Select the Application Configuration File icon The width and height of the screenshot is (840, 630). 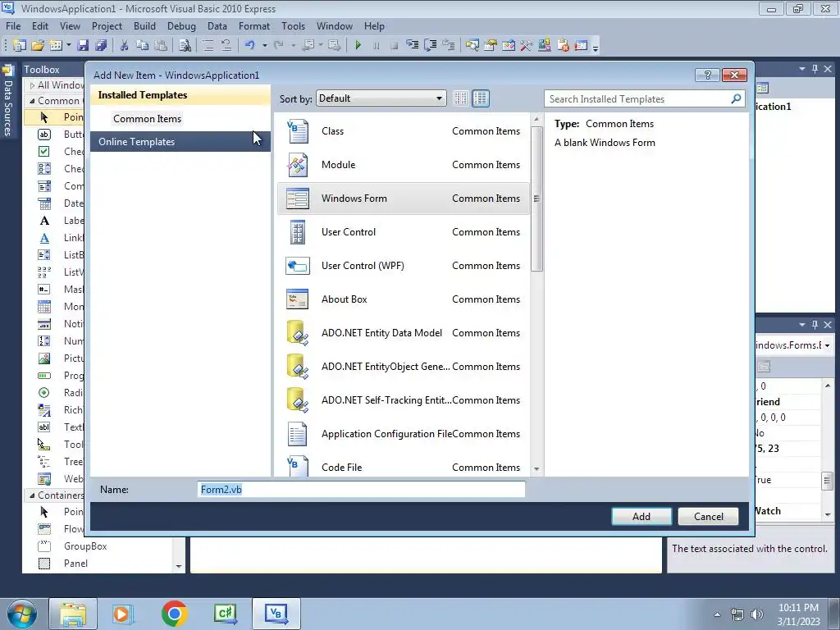coord(297,434)
